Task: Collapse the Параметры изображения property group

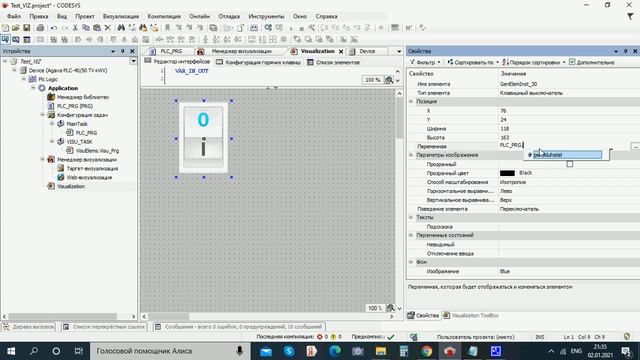Action: pyautogui.click(x=411, y=155)
